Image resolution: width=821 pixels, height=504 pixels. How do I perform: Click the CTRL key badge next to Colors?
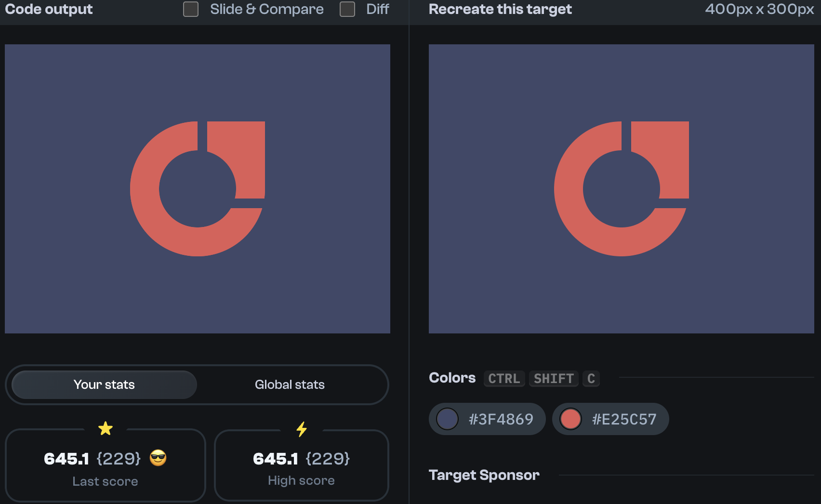pyautogui.click(x=504, y=379)
